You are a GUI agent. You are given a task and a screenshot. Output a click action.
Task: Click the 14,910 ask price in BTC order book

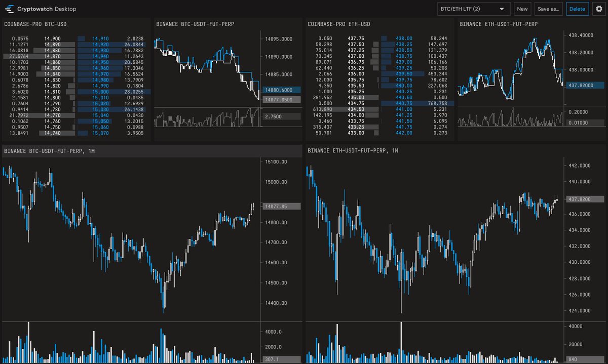(100, 38)
